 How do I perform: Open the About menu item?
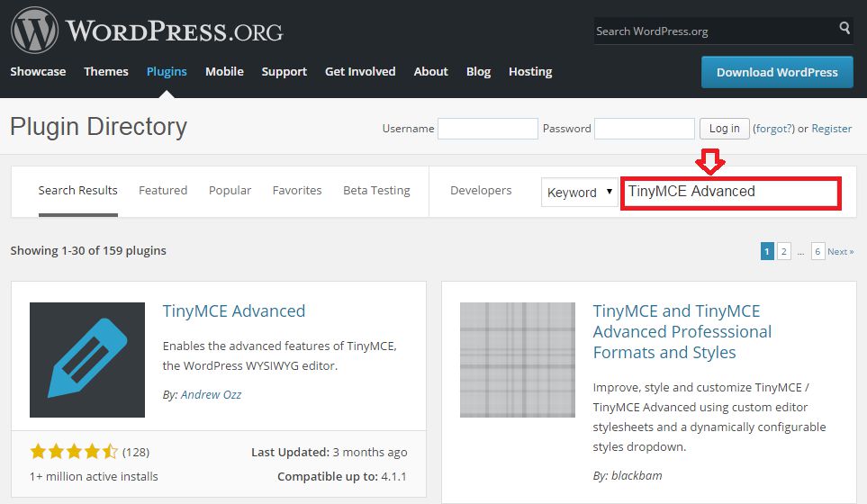click(x=430, y=71)
